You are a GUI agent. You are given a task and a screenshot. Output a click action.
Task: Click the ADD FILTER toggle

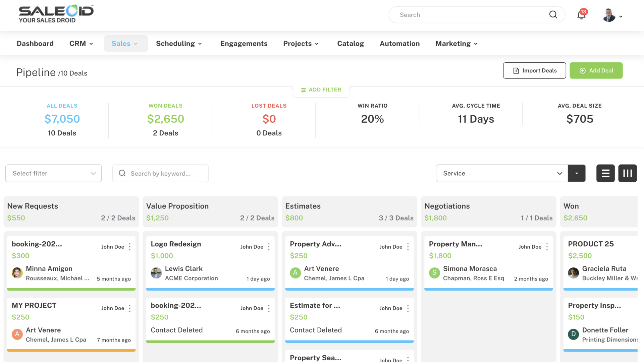[321, 90]
